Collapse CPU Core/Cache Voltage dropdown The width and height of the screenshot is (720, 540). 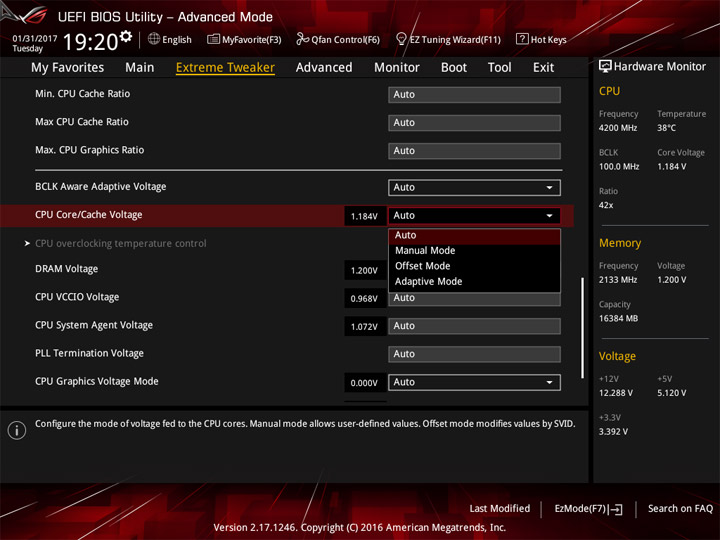474,216
